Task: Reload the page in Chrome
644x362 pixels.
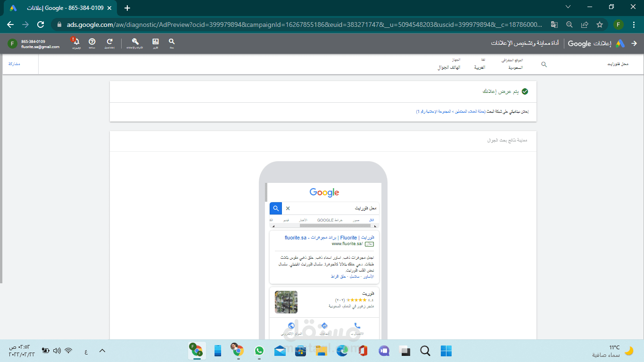Action: click(x=41, y=25)
